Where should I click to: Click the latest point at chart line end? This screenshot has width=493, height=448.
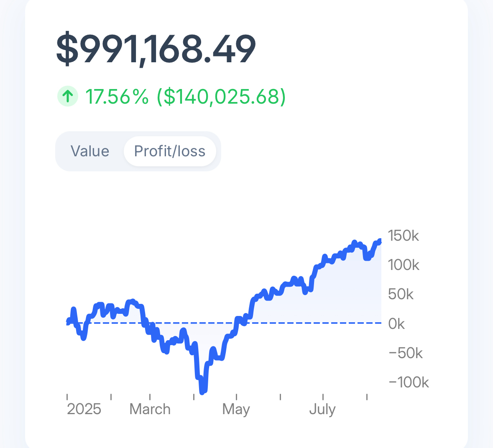click(380, 241)
